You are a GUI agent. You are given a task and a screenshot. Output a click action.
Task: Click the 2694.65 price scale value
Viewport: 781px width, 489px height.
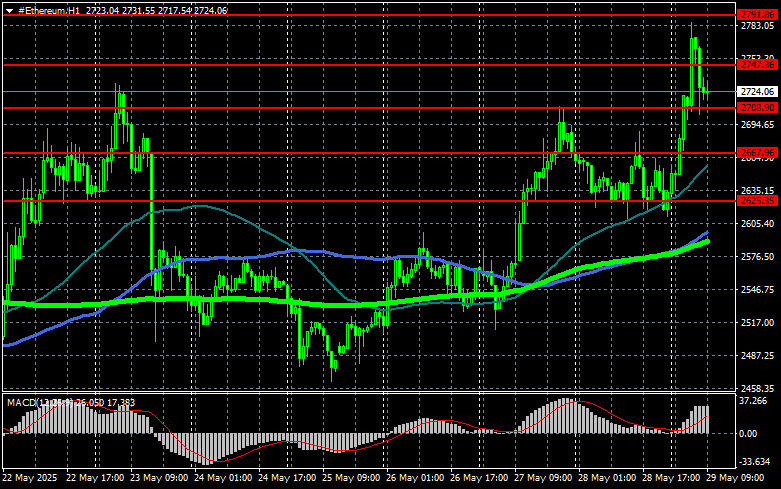[x=757, y=124]
